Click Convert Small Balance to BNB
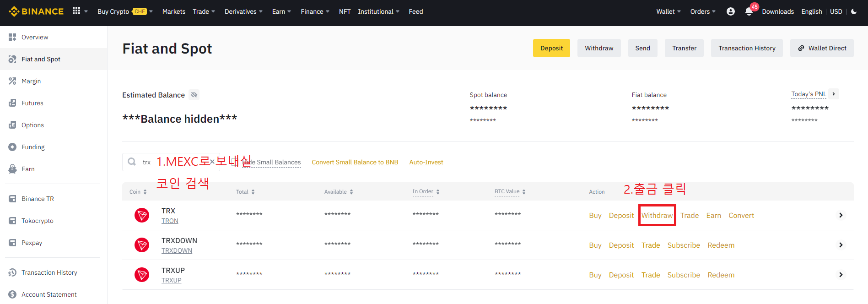 click(x=355, y=162)
